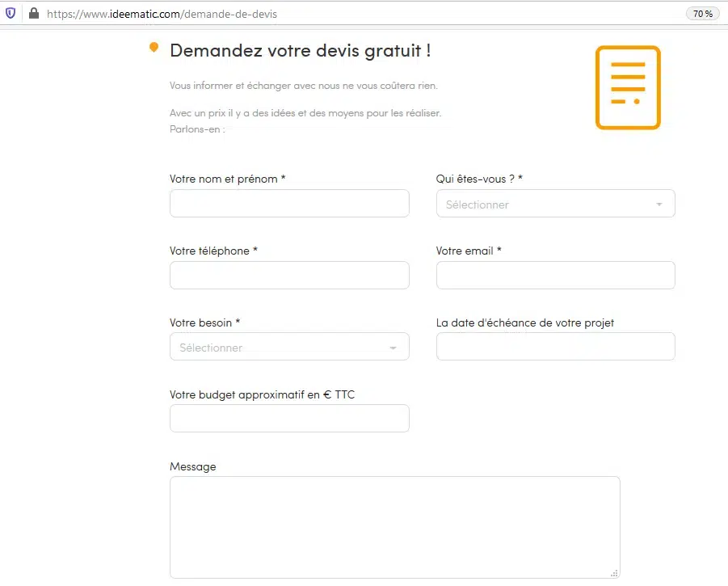Click the project deadline date field

click(555, 347)
